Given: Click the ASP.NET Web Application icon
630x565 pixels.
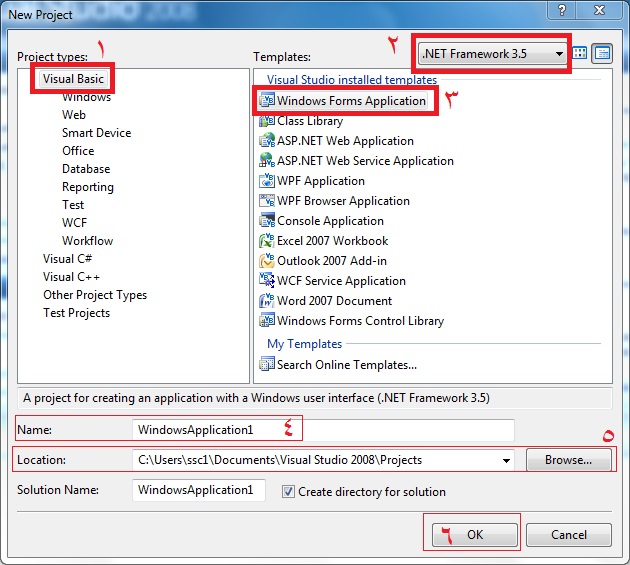Looking at the screenshot, I should point(267,141).
